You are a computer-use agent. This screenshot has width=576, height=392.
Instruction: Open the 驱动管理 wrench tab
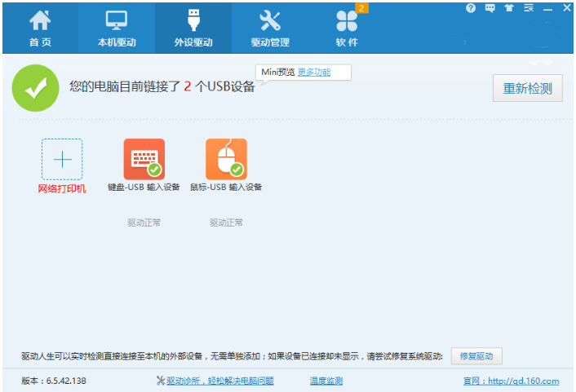(270, 28)
